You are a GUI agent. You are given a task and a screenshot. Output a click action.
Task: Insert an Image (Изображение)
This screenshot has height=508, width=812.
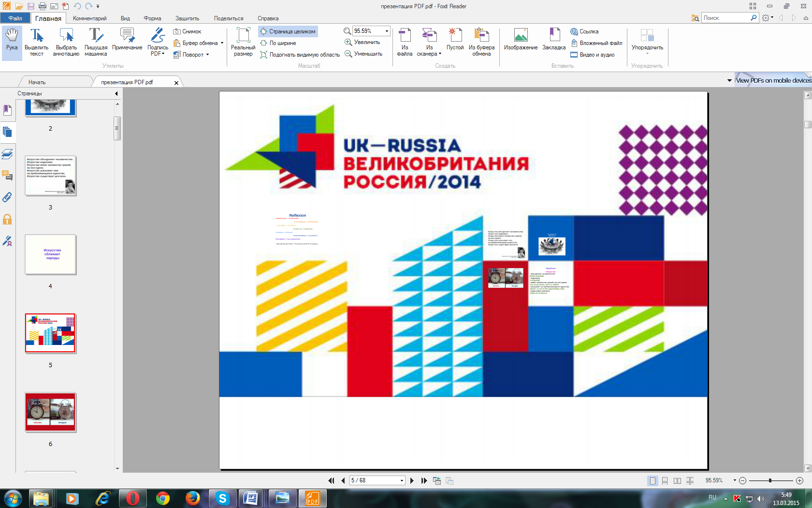coord(521,40)
